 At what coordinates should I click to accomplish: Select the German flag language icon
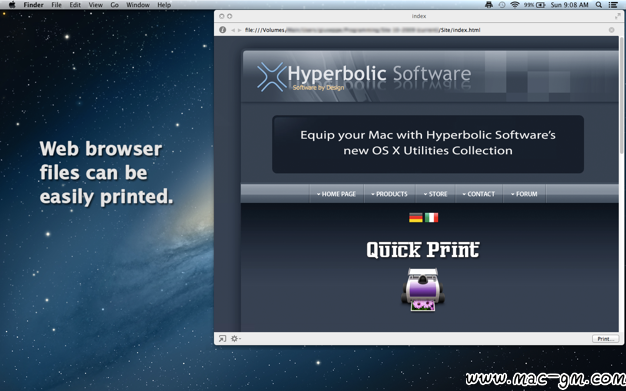click(416, 218)
